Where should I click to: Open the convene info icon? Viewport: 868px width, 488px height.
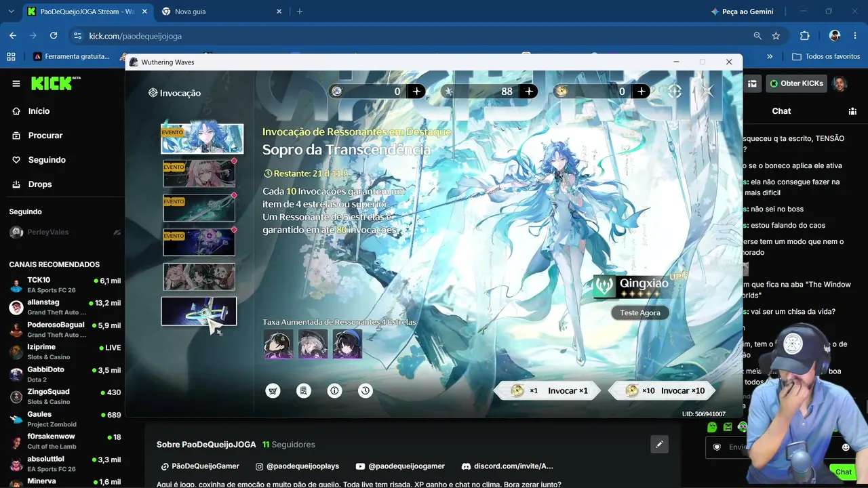[334, 390]
